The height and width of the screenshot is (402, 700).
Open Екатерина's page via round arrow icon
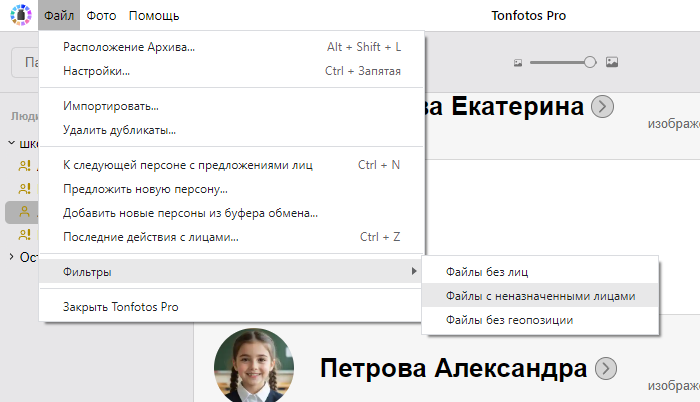pyautogui.click(x=603, y=107)
